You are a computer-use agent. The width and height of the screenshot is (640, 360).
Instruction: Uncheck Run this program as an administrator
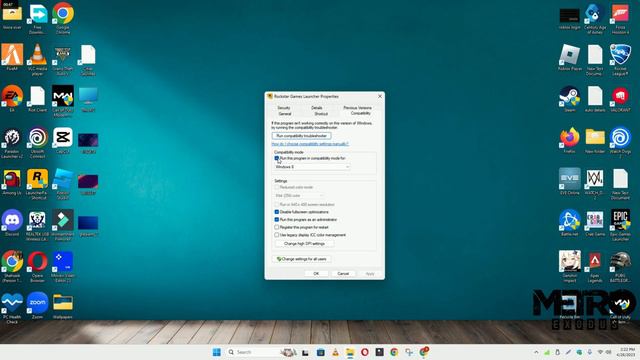(277, 220)
